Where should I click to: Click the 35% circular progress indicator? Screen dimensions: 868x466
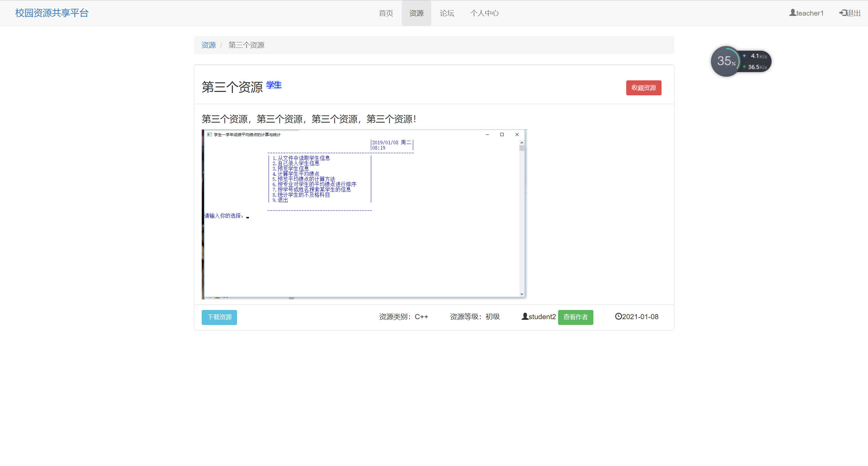coord(726,61)
